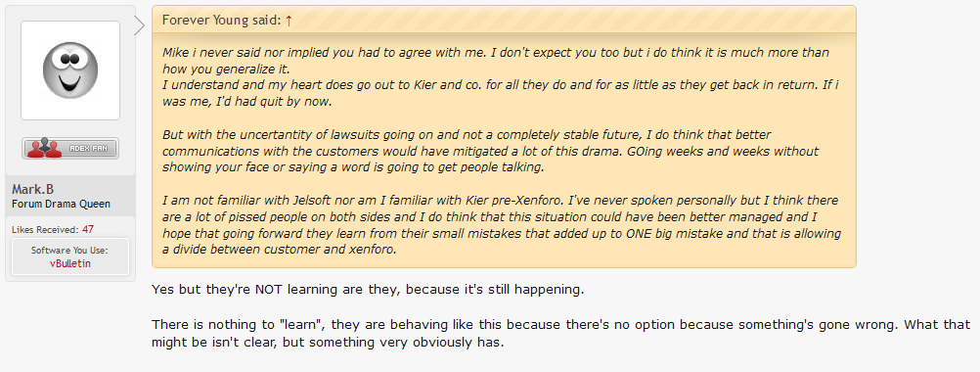Viewport: 980px width, 372px height.
Task: Follow the red vBulletin link
Action: pyautogui.click(x=70, y=263)
